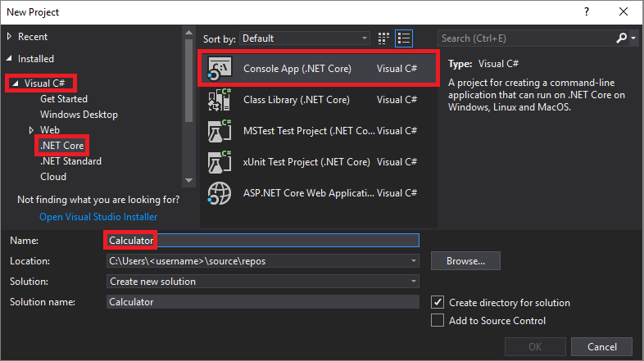644x361 pixels.
Task: Uncheck Create directory for solution
Action: [438, 303]
